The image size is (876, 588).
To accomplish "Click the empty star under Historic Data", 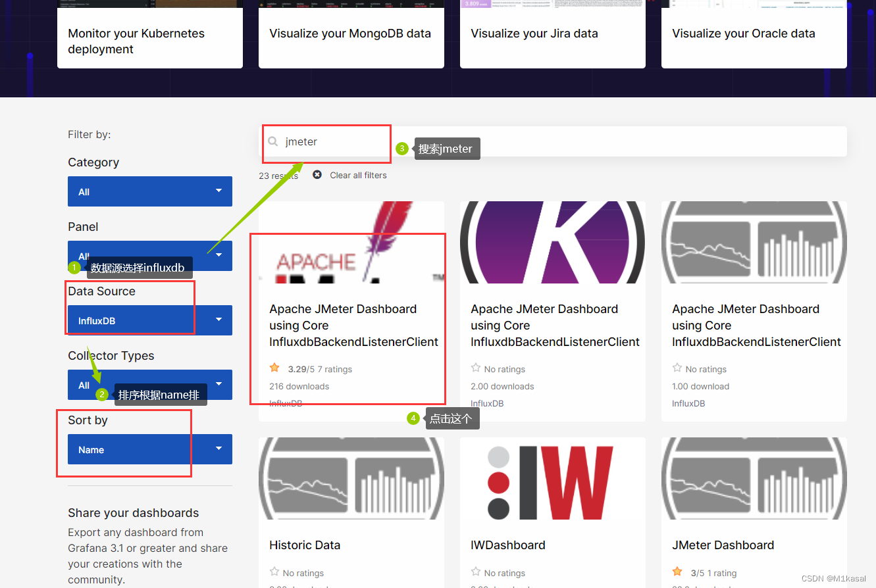I will (274, 572).
